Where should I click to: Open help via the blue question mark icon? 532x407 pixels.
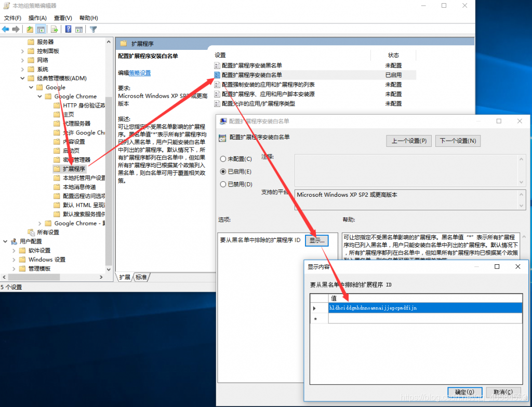coord(68,30)
